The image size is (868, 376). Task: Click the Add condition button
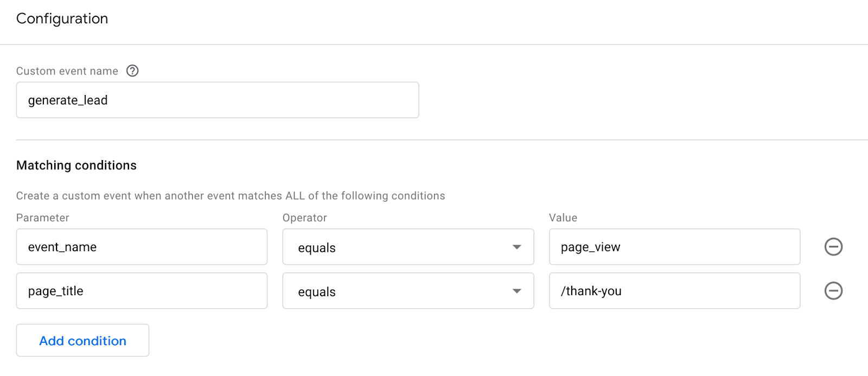point(82,341)
